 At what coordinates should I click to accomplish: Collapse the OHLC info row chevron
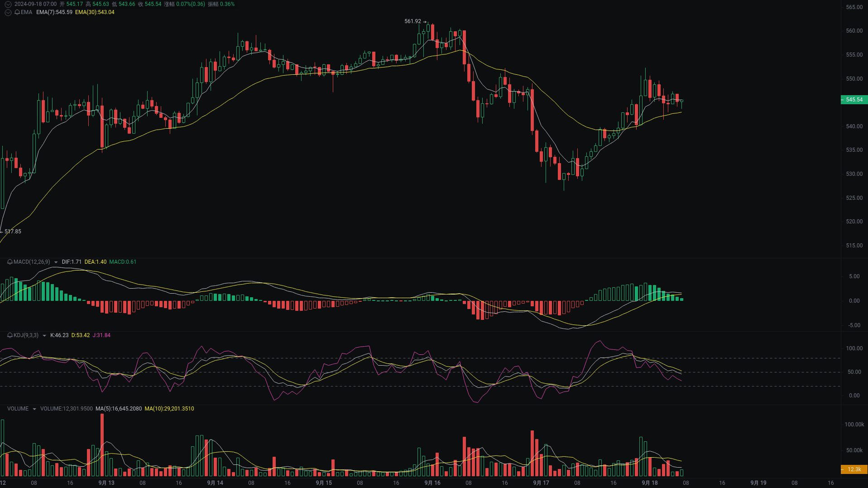coord(8,4)
